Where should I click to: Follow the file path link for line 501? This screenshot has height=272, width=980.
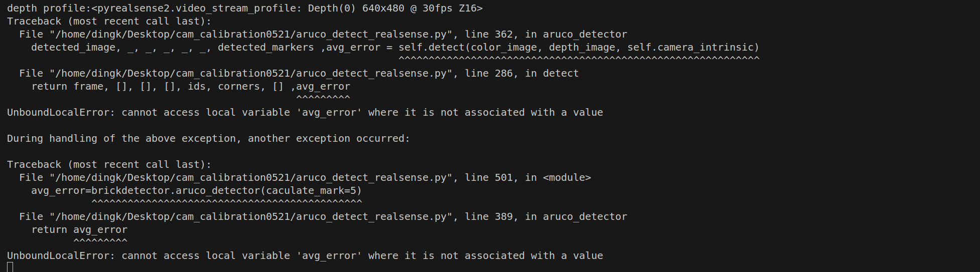pyautogui.click(x=251, y=178)
